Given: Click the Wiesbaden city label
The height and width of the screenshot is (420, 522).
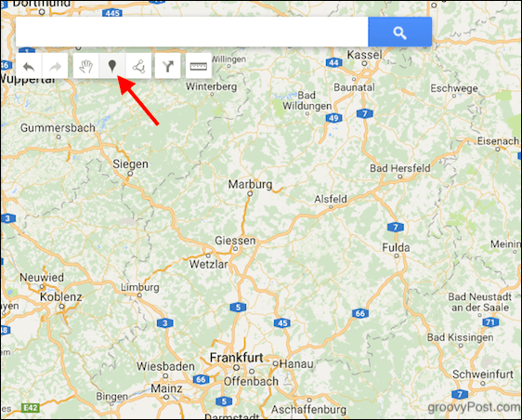Looking at the screenshot, I should click(x=165, y=366).
